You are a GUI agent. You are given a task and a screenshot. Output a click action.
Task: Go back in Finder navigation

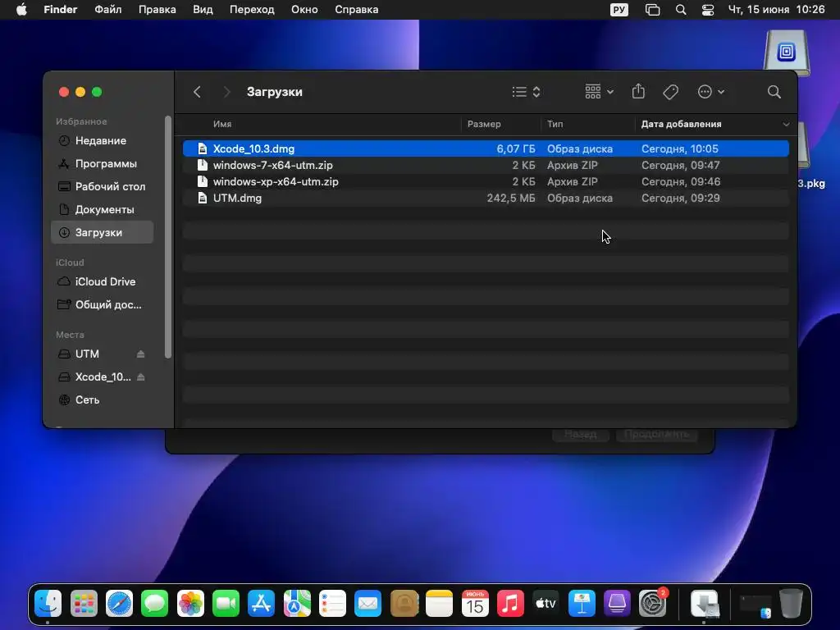[197, 92]
